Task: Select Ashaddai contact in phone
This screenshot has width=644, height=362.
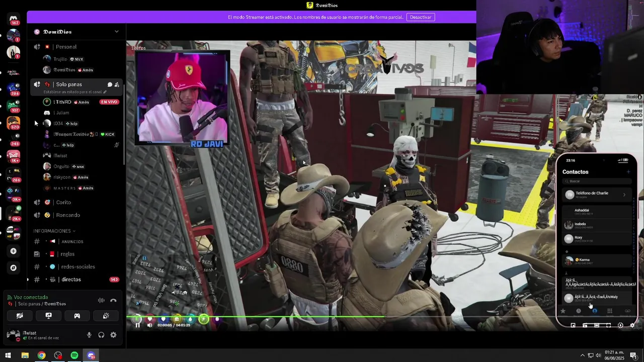Action: pos(596,212)
